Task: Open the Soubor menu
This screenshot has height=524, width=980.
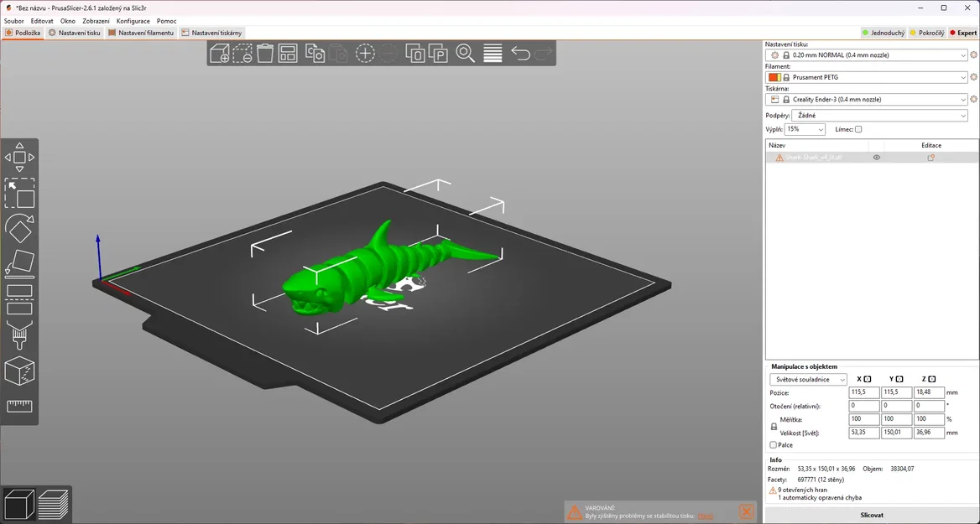Action: pos(13,21)
